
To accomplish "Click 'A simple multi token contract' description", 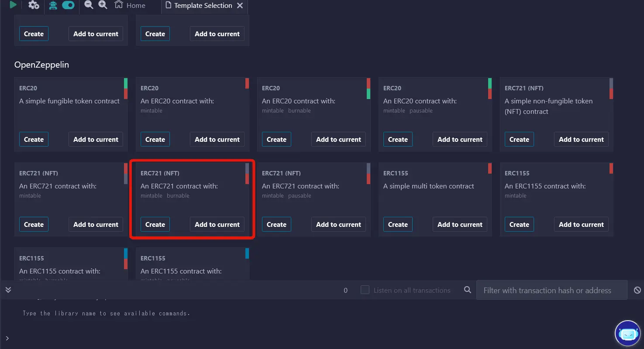I will [x=429, y=186].
